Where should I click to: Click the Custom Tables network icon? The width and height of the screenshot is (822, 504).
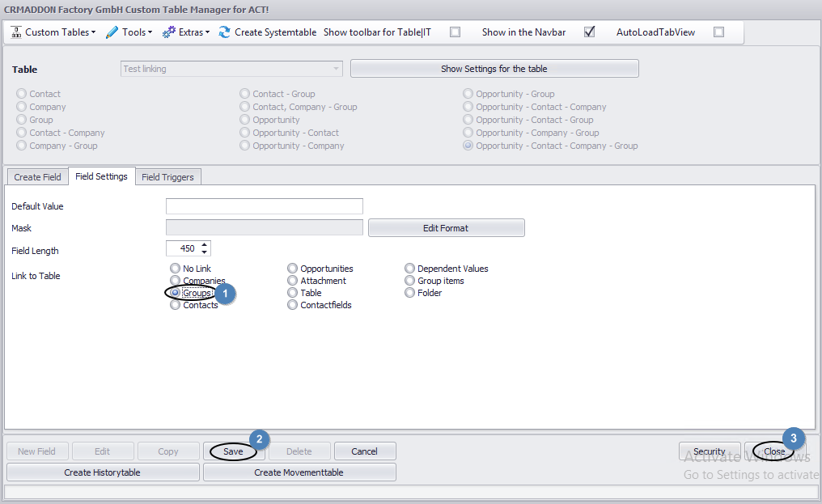click(16, 32)
